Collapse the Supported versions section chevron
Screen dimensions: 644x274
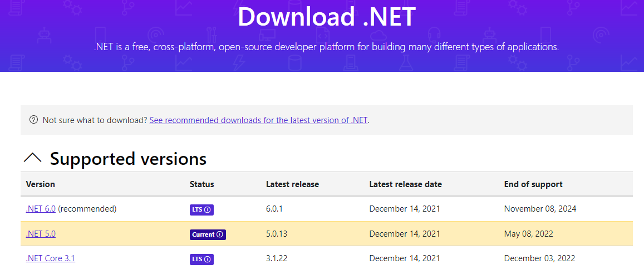(33, 158)
